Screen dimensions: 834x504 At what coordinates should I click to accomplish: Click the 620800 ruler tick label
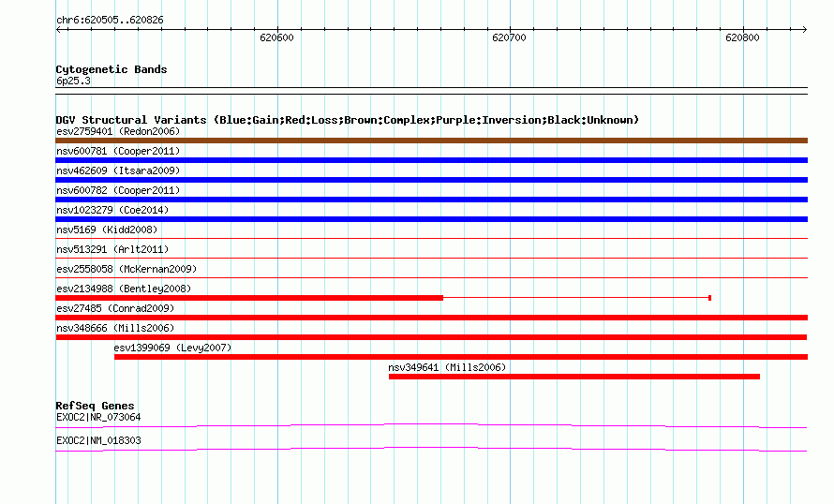pos(742,37)
